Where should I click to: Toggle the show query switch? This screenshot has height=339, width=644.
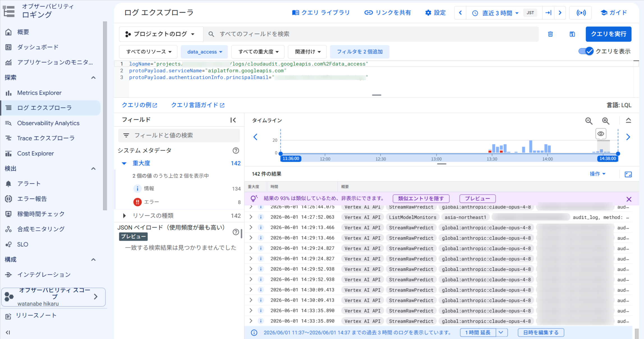coord(586,51)
